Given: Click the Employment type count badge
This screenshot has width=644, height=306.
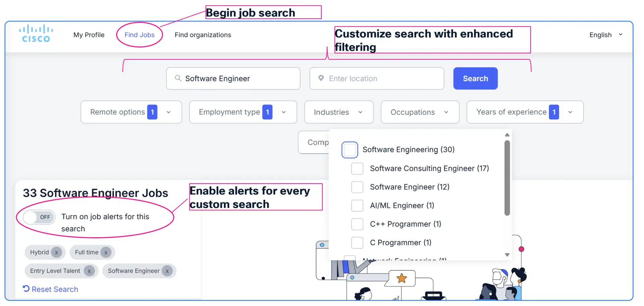Looking at the screenshot, I should point(267,112).
